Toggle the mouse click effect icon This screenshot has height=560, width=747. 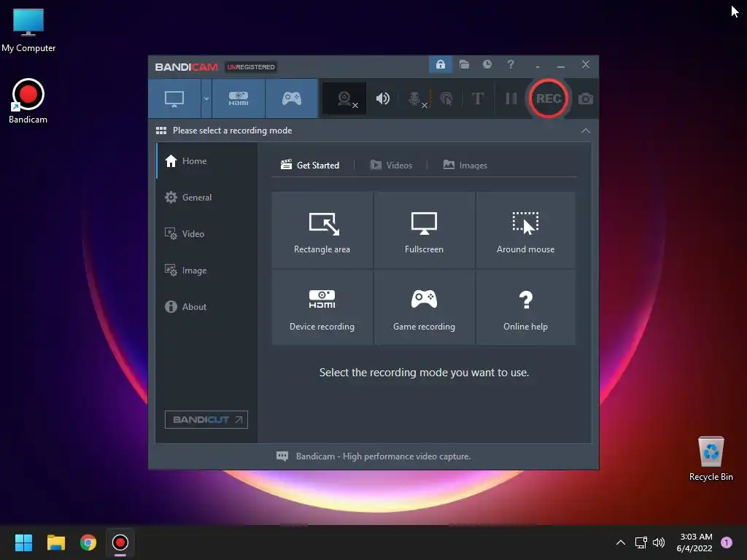tap(446, 98)
